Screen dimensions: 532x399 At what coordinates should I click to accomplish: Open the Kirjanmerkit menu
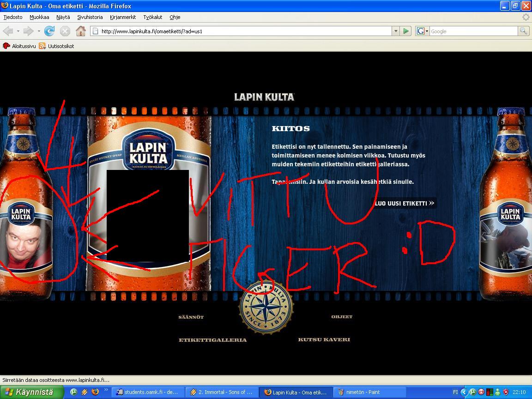(x=123, y=17)
